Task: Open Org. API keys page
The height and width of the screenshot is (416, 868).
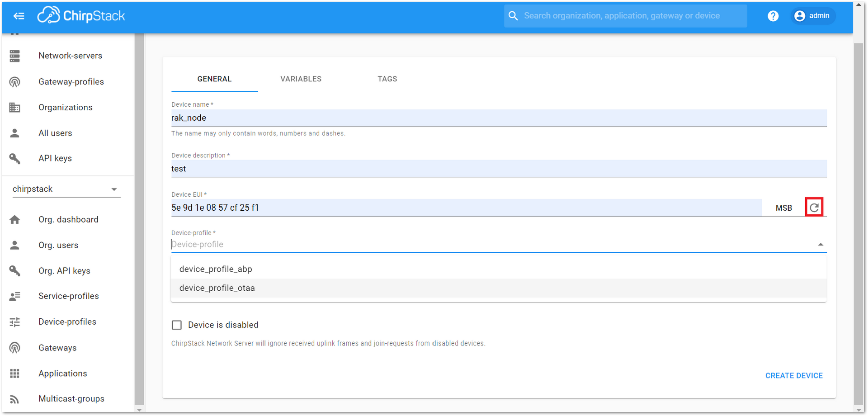Action: (x=64, y=271)
